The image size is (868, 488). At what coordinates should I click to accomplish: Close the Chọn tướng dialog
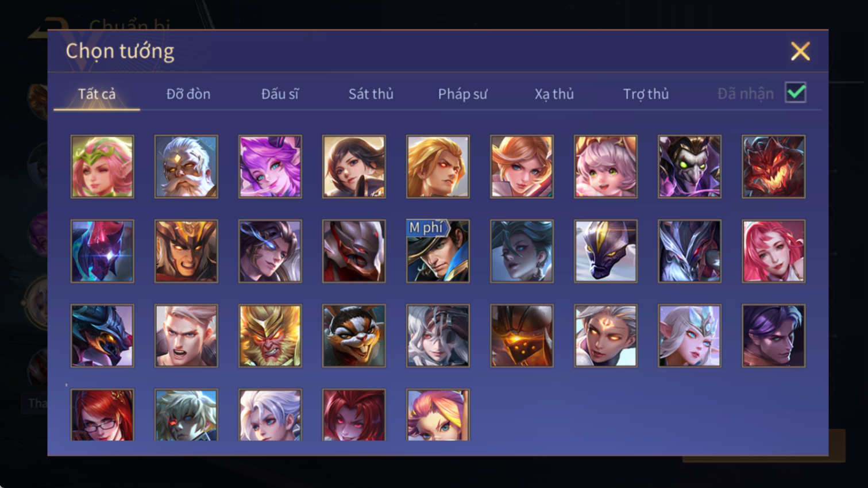[800, 51]
